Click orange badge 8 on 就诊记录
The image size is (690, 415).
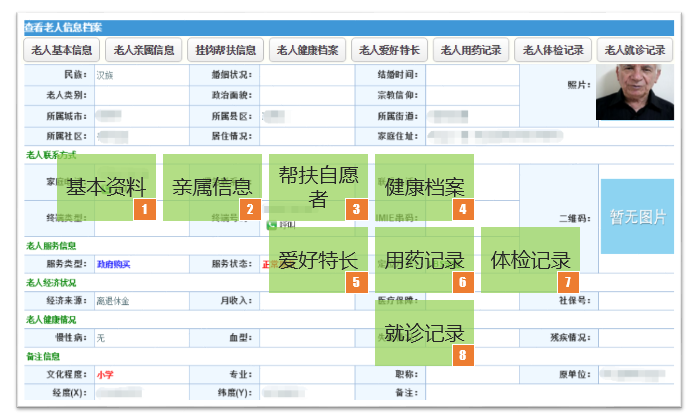[x=463, y=355]
